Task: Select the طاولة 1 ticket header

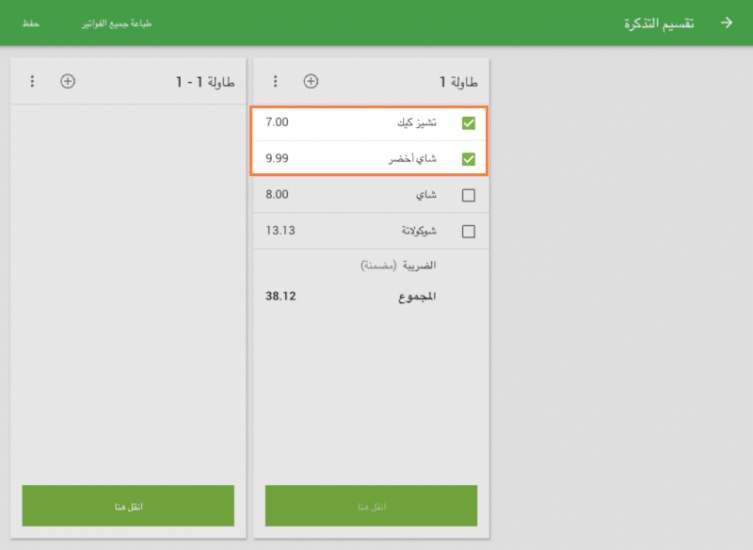Action: click(459, 81)
